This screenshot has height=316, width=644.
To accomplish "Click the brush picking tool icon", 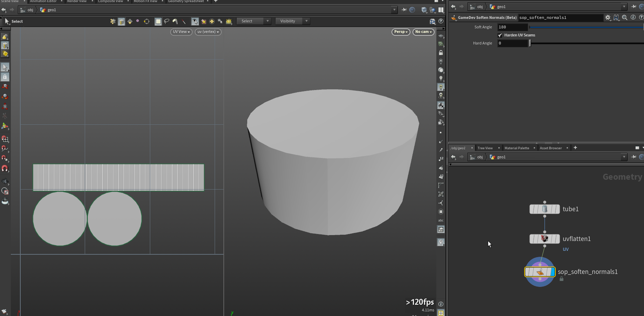I will (x=175, y=21).
